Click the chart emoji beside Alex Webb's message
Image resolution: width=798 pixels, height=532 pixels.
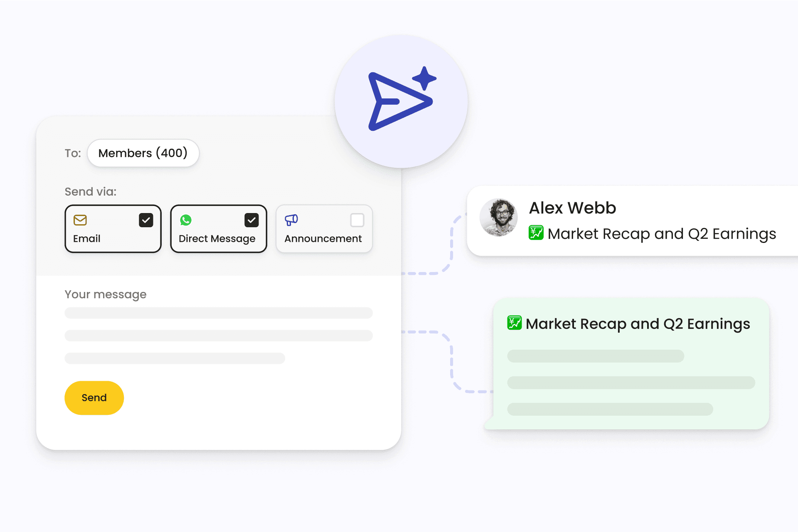pyautogui.click(x=536, y=233)
